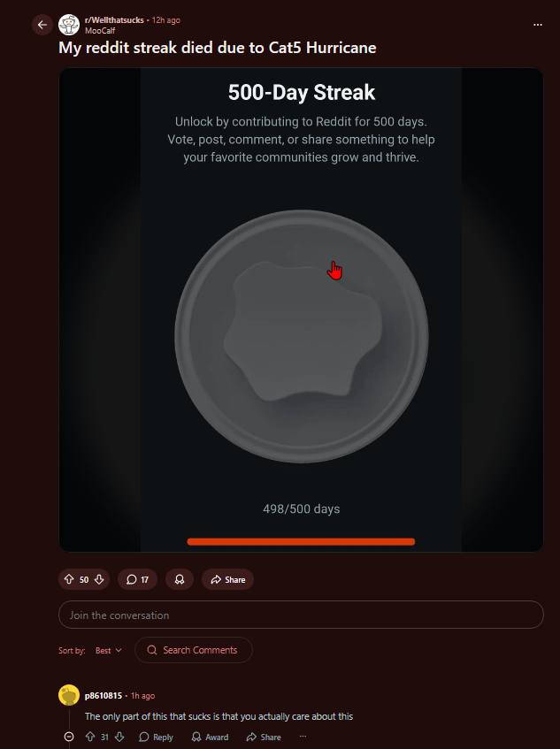Open the r/Wellthatsucks subreddit link
The height and width of the screenshot is (749, 560).
(114, 20)
